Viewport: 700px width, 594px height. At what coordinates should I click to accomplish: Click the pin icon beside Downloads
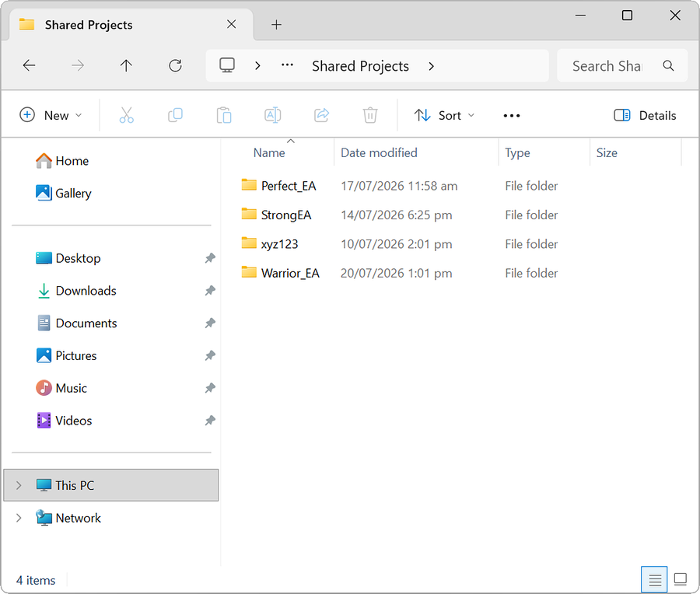(x=210, y=291)
